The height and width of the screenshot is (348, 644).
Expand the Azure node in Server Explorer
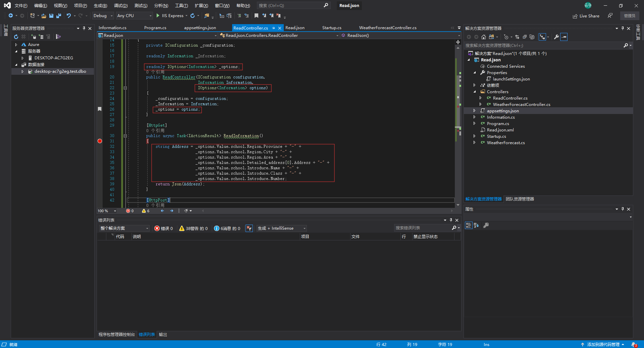[x=16, y=45]
